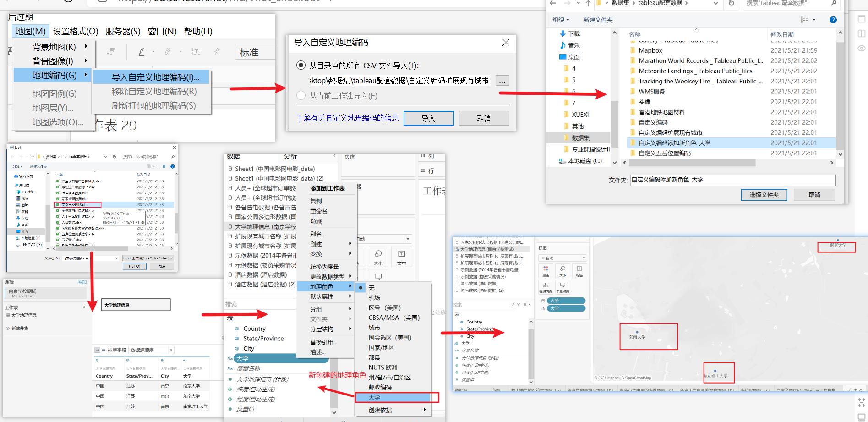
Task: Click the browser side panel eye icon
Action: tap(862, 48)
